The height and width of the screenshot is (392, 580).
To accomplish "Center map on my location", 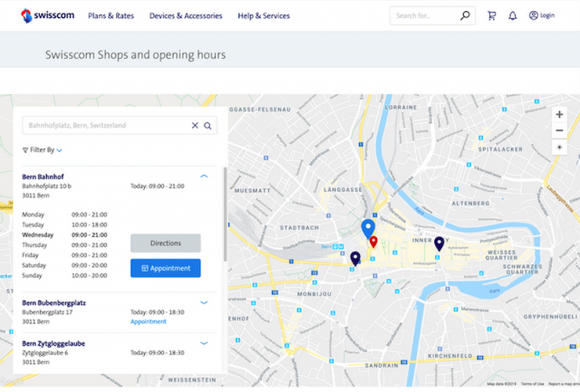I will 559,147.
